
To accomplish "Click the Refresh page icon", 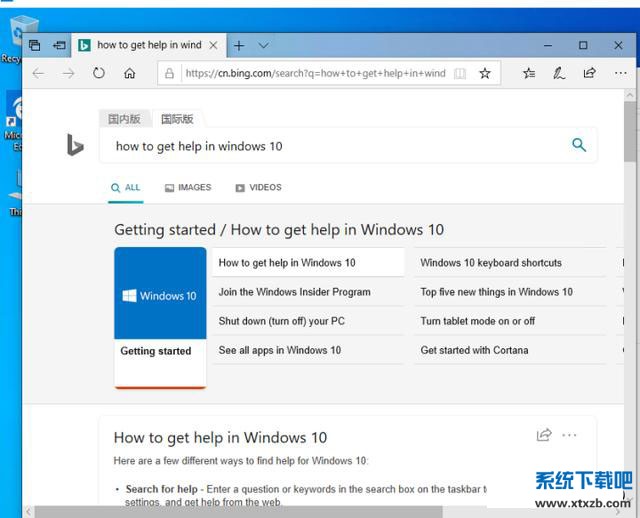I will (98, 73).
